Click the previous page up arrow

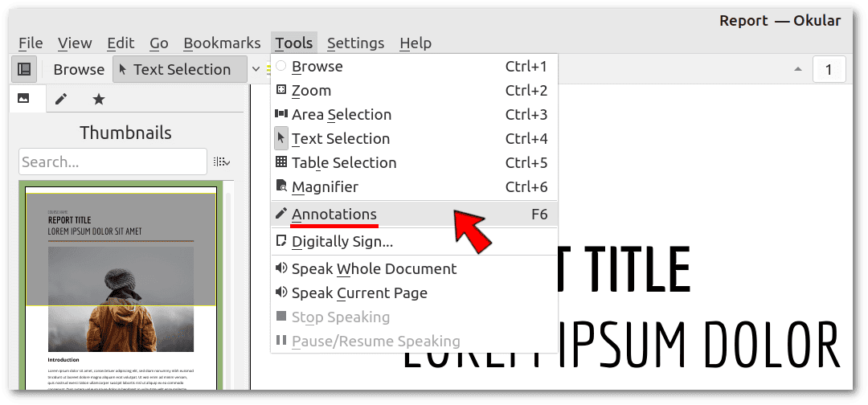coord(797,70)
